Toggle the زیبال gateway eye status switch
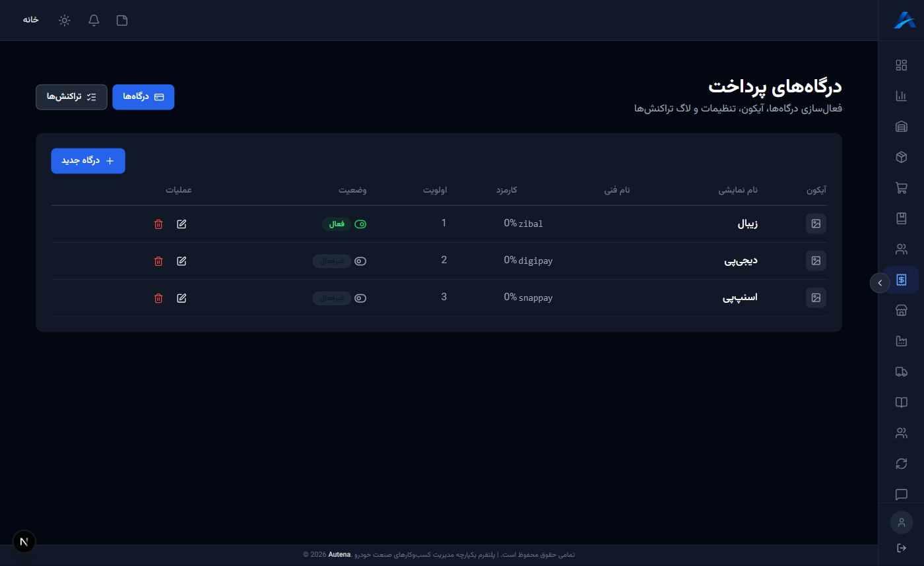 coord(360,224)
